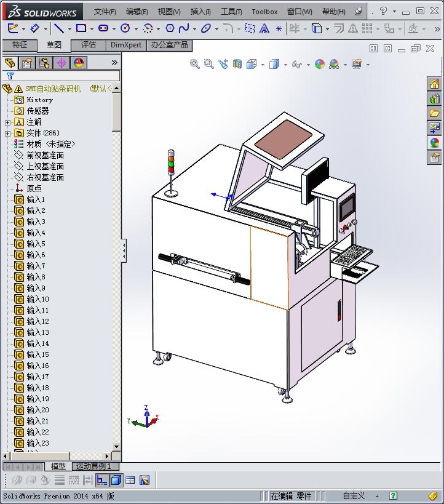The image size is (444, 504).
Task: Select the Line sketch tool
Action: [58, 28]
